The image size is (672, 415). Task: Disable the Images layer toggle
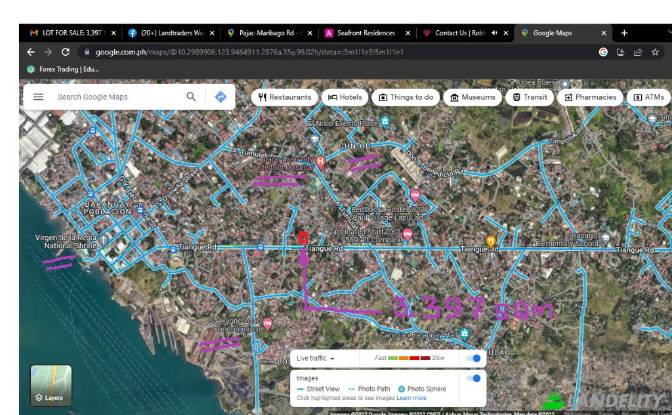pyautogui.click(x=474, y=378)
